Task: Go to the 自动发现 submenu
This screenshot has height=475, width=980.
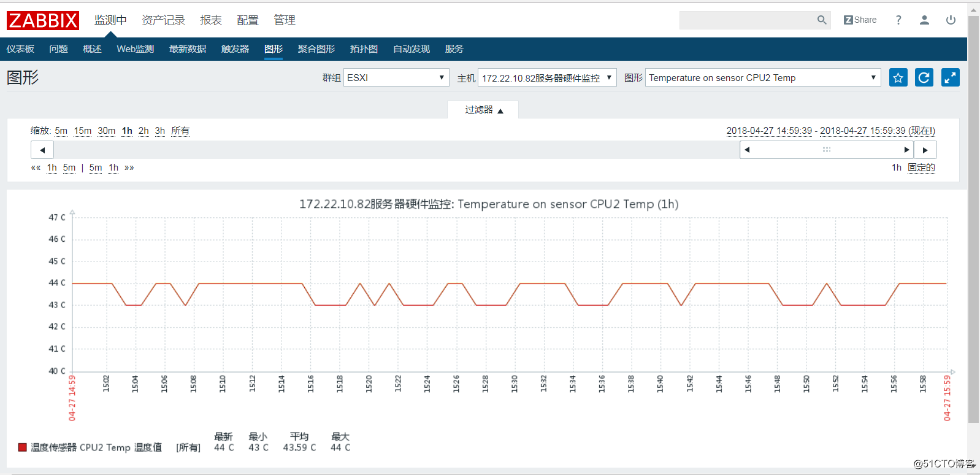Action: point(412,49)
